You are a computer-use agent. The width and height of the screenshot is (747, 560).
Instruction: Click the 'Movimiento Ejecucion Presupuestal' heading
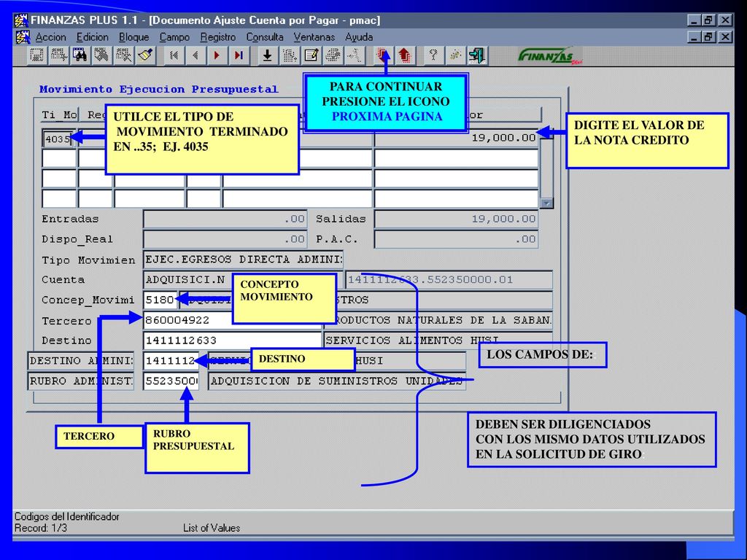click(158, 90)
